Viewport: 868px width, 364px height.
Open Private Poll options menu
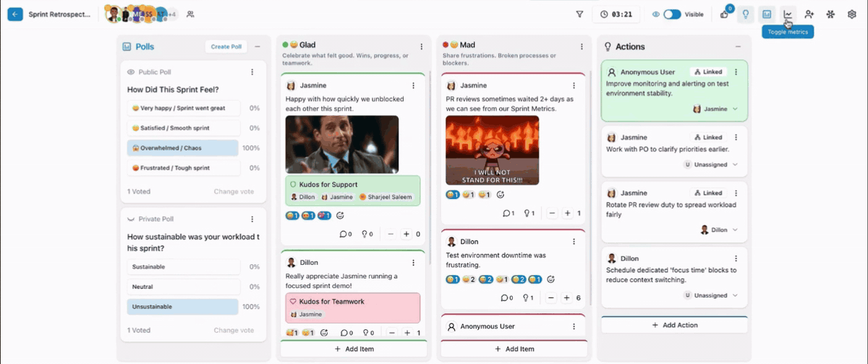pyautogui.click(x=252, y=219)
